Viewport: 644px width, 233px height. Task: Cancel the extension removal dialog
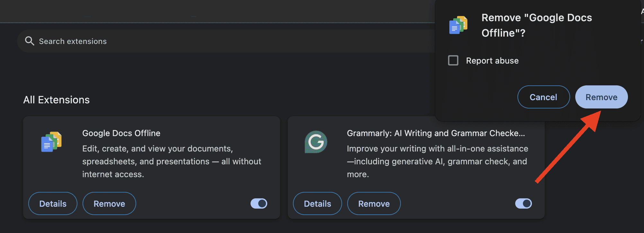coord(543,97)
